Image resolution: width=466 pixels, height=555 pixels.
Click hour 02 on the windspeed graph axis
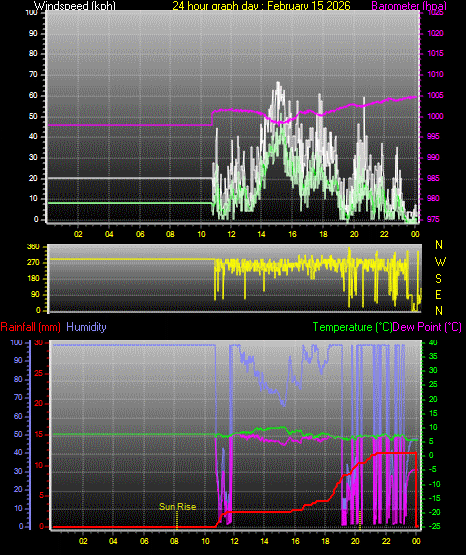[x=78, y=234]
